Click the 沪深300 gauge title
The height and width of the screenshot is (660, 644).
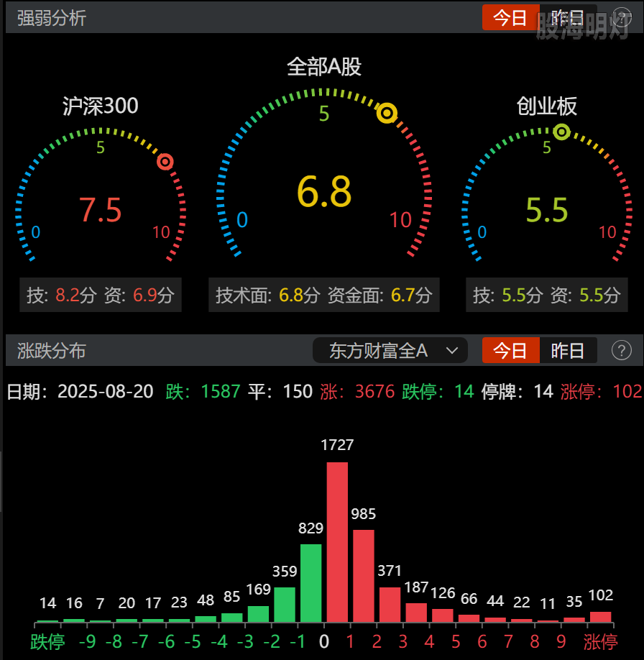click(101, 106)
